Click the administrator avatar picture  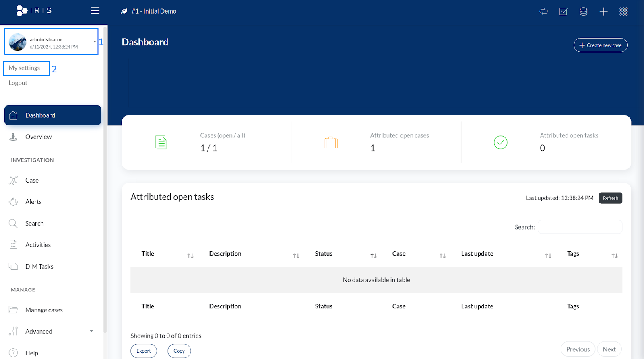(x=18, y=42)
